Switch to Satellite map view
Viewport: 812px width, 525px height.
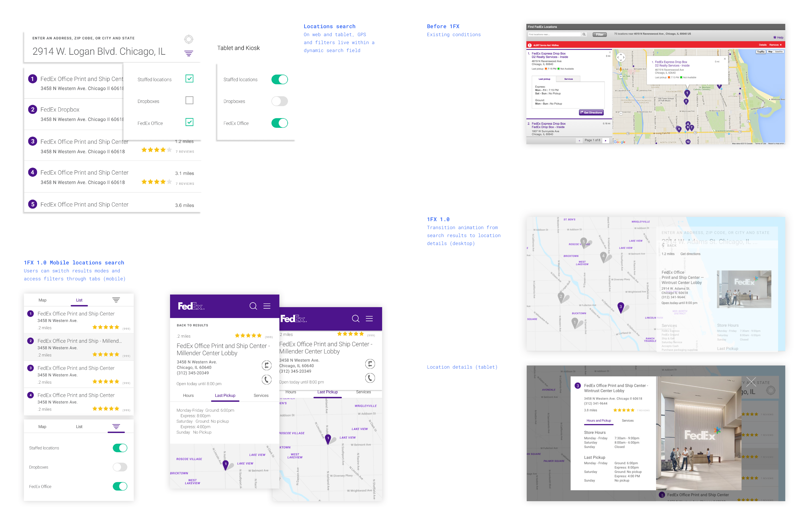[779, 52]
